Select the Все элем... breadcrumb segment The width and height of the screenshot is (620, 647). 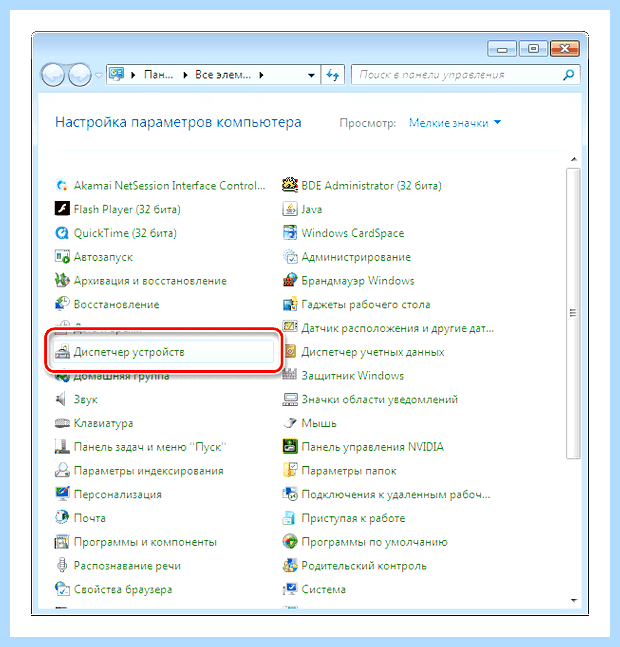click(x=223, y=75)
